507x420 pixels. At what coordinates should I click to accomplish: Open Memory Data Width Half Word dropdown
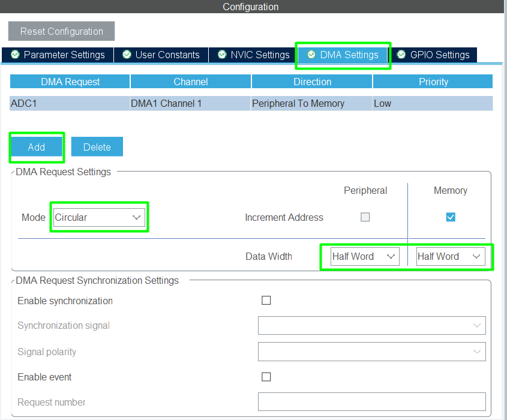tap(450, 256)
